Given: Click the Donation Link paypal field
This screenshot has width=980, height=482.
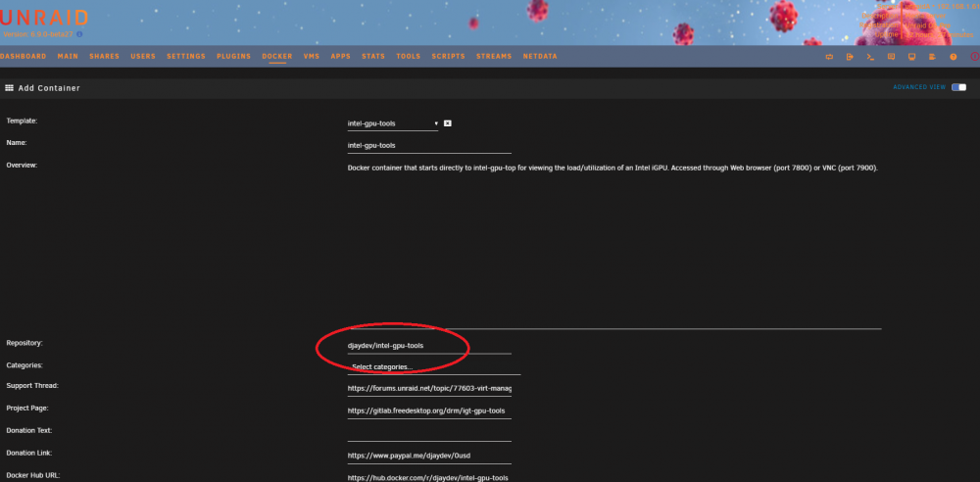Looking at the screenshot, I should (429, 457).
